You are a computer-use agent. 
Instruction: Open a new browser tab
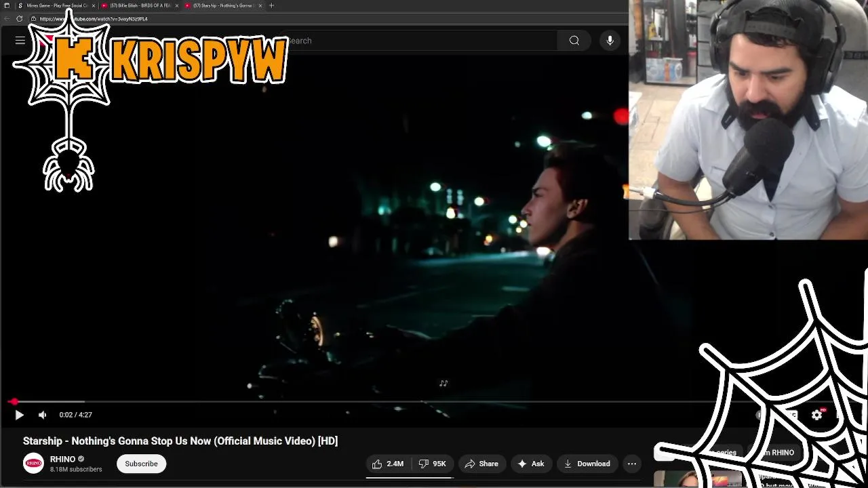coord(272,5)
